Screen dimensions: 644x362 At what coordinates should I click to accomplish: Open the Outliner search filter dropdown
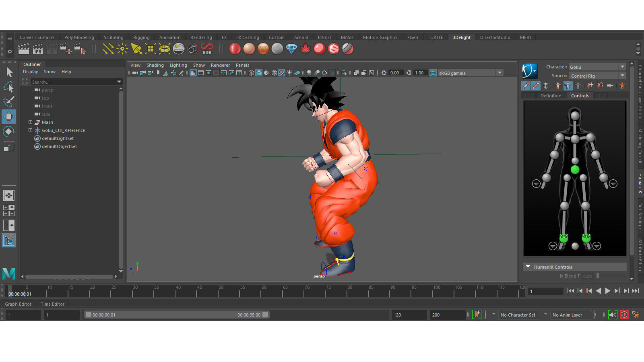pyautogui.click(x=119, y=82)
